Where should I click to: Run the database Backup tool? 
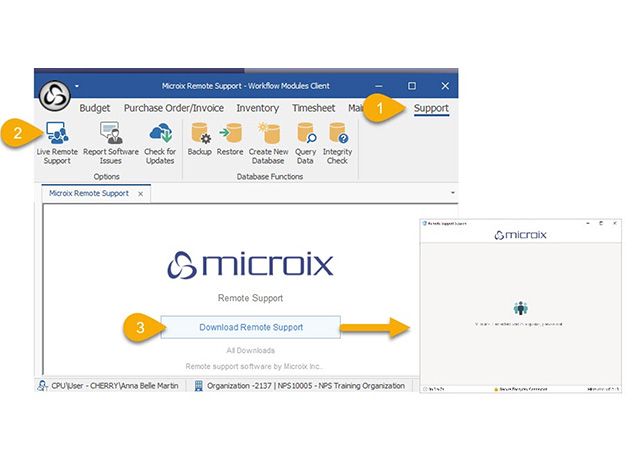(199, 134)
